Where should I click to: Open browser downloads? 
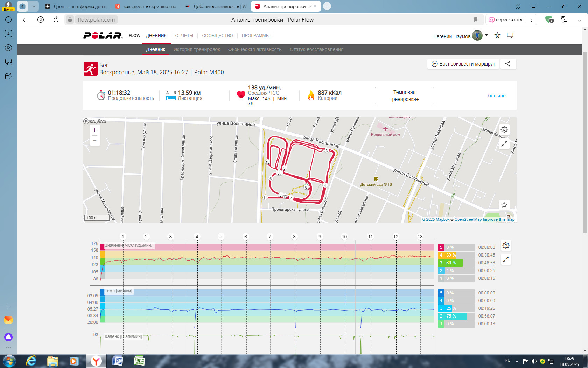click(580, 20)
